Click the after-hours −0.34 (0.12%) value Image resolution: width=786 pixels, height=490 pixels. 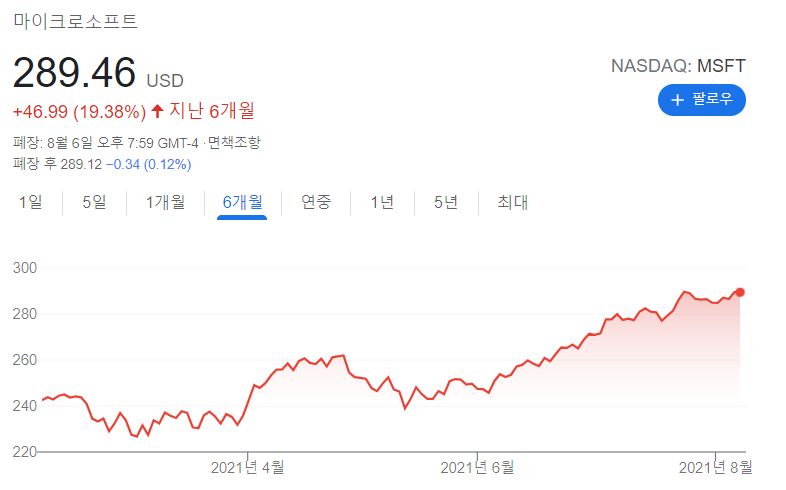coord(148,164)
